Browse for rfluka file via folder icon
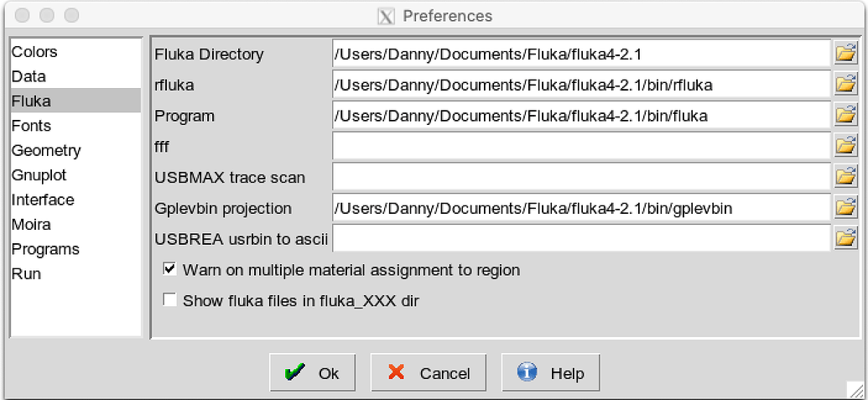 [845, 85]
